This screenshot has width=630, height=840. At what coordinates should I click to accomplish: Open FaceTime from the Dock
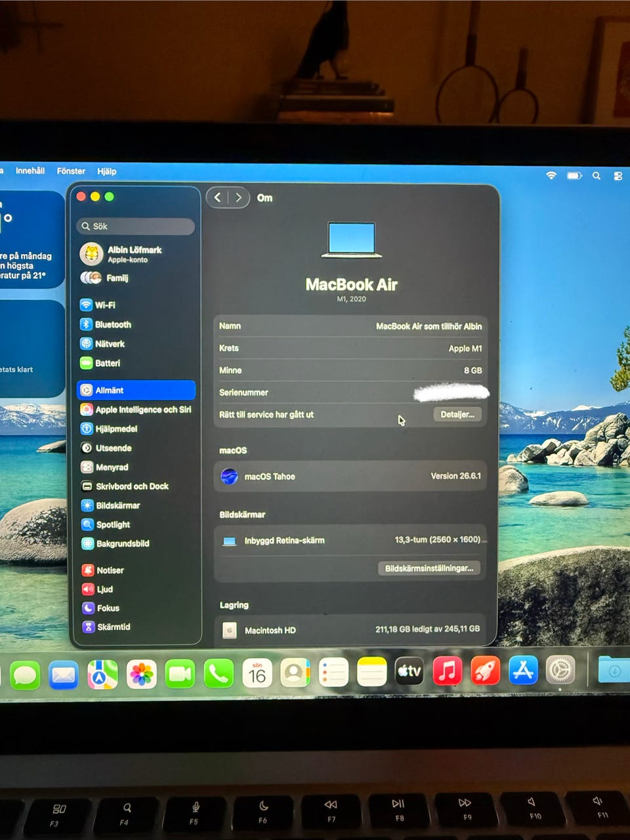point(179,674)
